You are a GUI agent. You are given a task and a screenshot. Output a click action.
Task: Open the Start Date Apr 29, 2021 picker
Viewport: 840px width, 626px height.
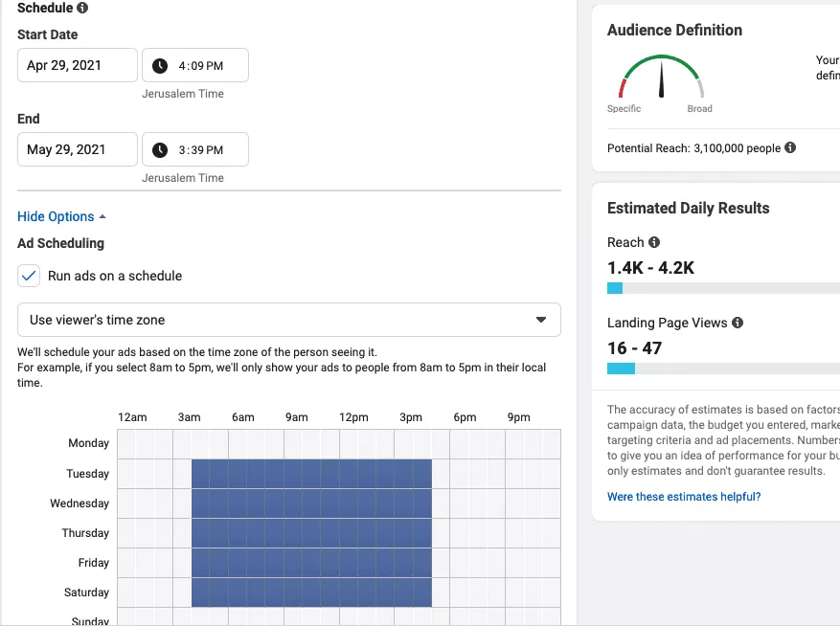pos(78,65)
